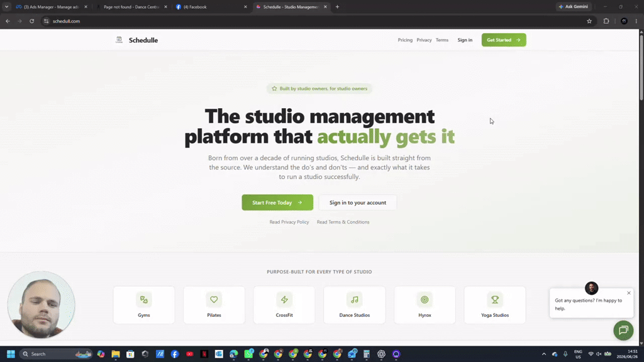Open Privacy in the site navigation
This screenshot has height=362, width=644.
click(x=424, y=40)
